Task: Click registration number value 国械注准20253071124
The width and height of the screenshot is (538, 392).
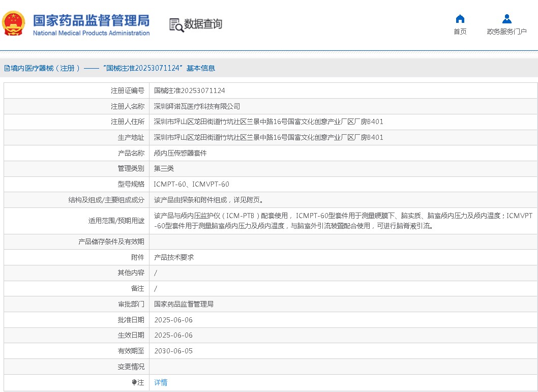Action: [189, 91]
